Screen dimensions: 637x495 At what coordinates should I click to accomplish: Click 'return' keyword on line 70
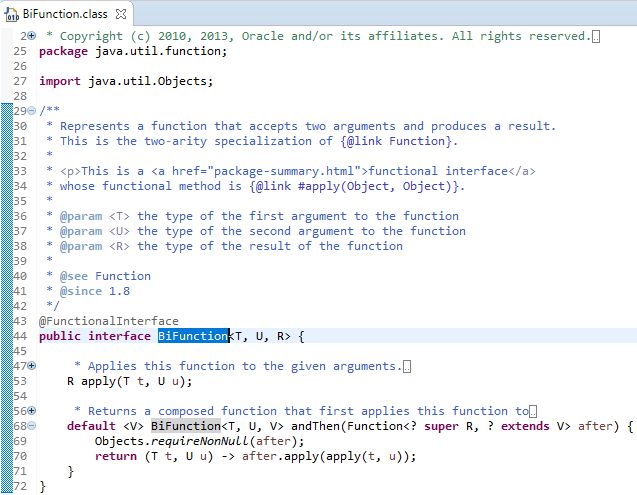(116, 456)
